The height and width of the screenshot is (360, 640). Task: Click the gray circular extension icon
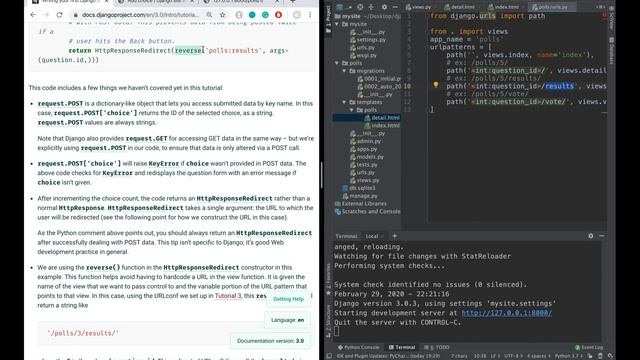point(239,15)
